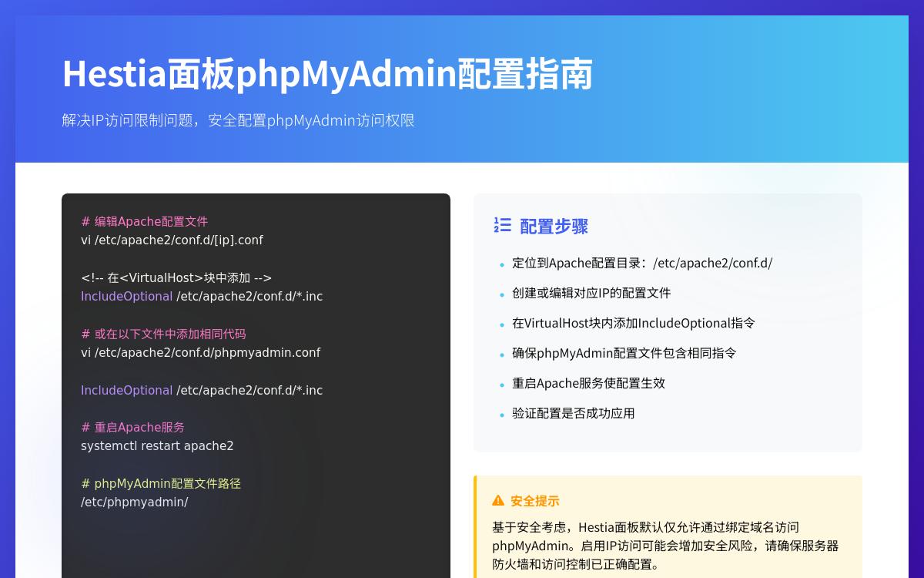The height and width of the screenshot is (578, 924).
Task: Click the /etc/phpmyadmin/ path in the code block
Action: (134, 502)
